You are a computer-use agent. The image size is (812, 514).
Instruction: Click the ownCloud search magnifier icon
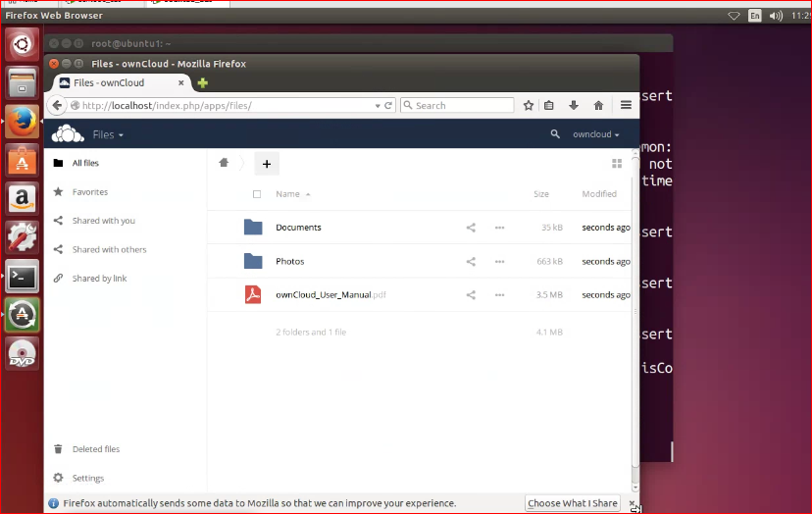[555, 134]
